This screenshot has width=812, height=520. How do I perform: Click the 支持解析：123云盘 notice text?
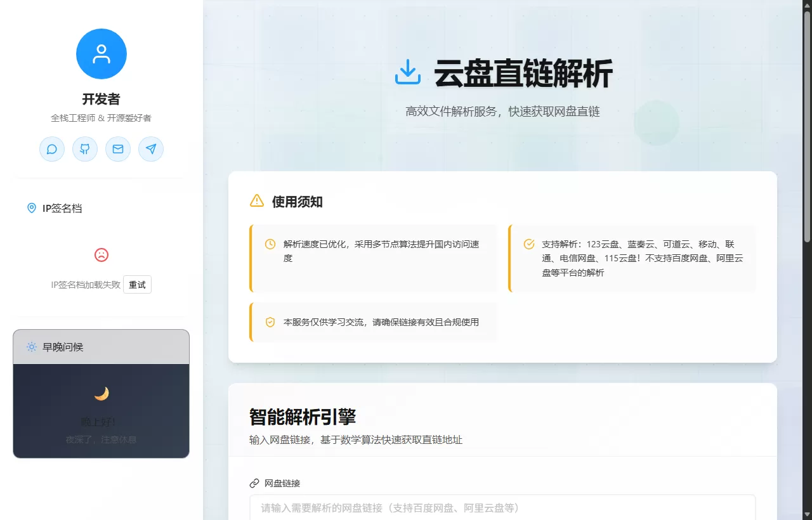[642, 258]
